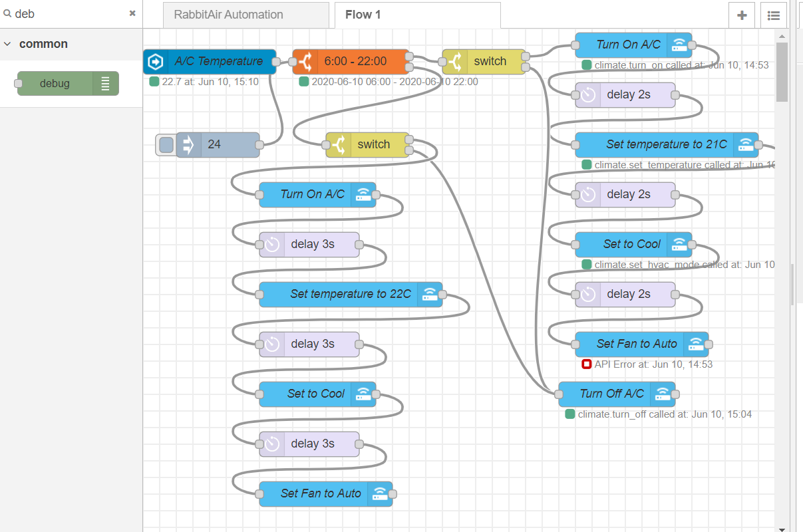Switch to the "RabbitAir Automation" tab
Image resolution: width=803 pixels, height=532 pixels.
point(245,15)
